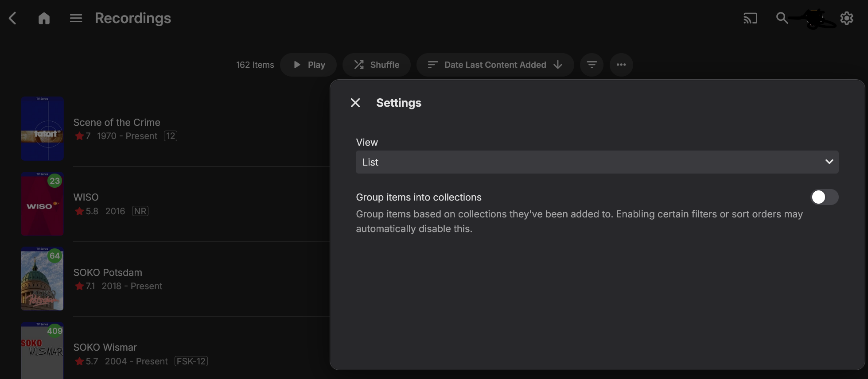
Task: Go back using the back arrow
Action: pyautogui.click(x=13, y=18)
